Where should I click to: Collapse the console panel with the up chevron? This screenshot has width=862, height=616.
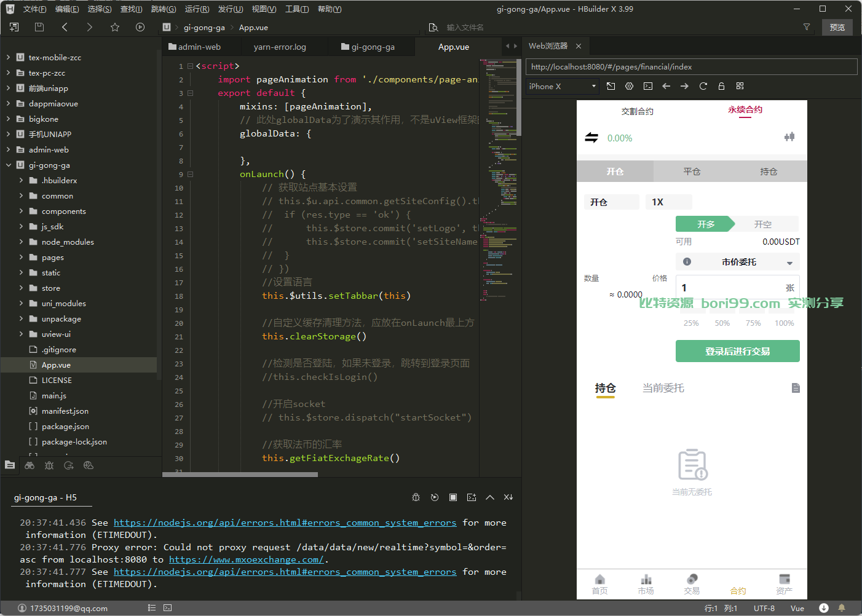point(490,497)
